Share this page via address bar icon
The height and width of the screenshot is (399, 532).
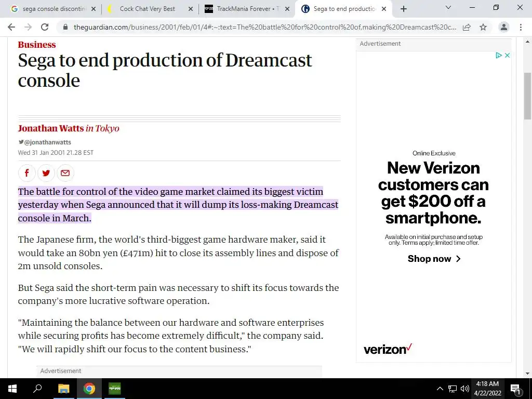click(467, 27)
